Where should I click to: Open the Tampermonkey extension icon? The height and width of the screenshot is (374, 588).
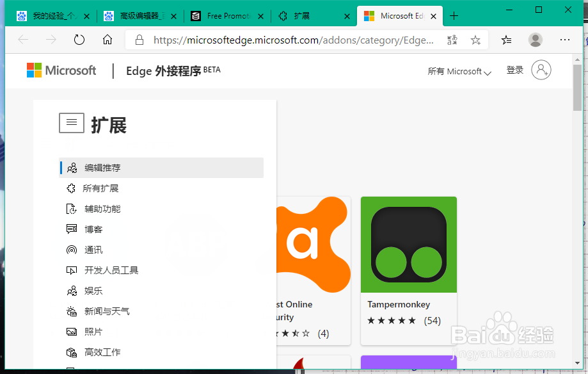(409, 245)
